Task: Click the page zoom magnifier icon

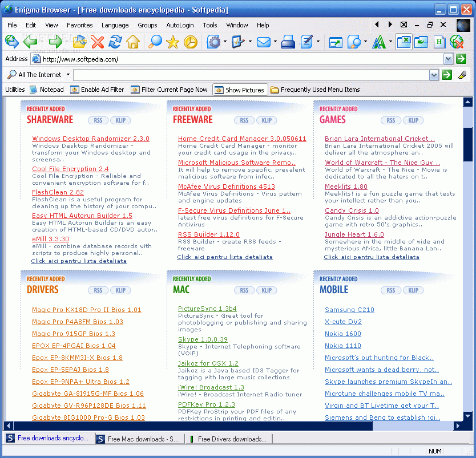Action: (354, 42)
